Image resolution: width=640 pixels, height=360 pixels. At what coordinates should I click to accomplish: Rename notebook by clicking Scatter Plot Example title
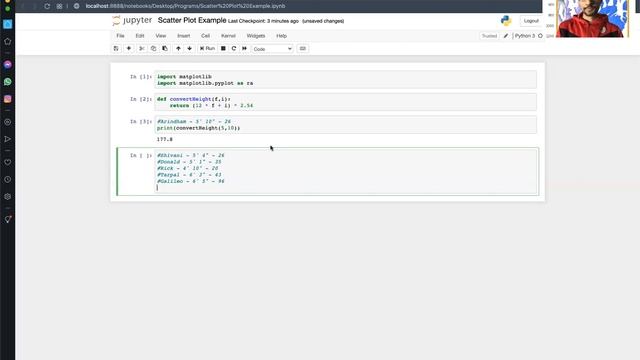click(x=192, y=20)
